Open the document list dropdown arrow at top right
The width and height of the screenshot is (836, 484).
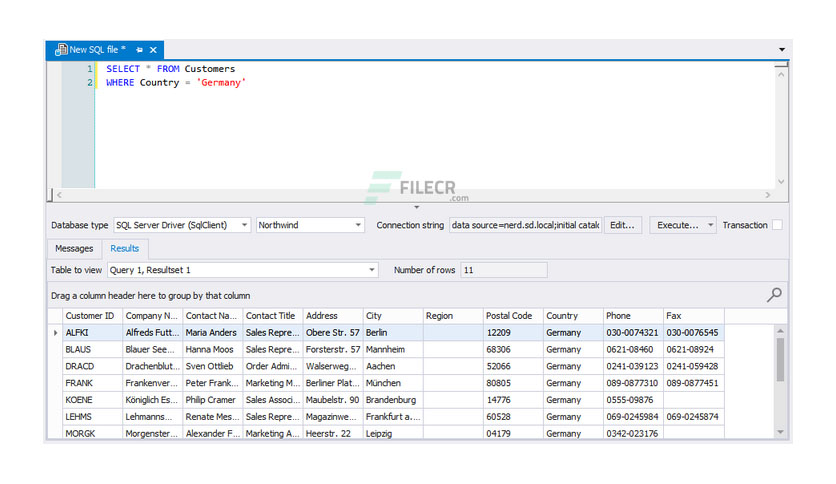782,50
